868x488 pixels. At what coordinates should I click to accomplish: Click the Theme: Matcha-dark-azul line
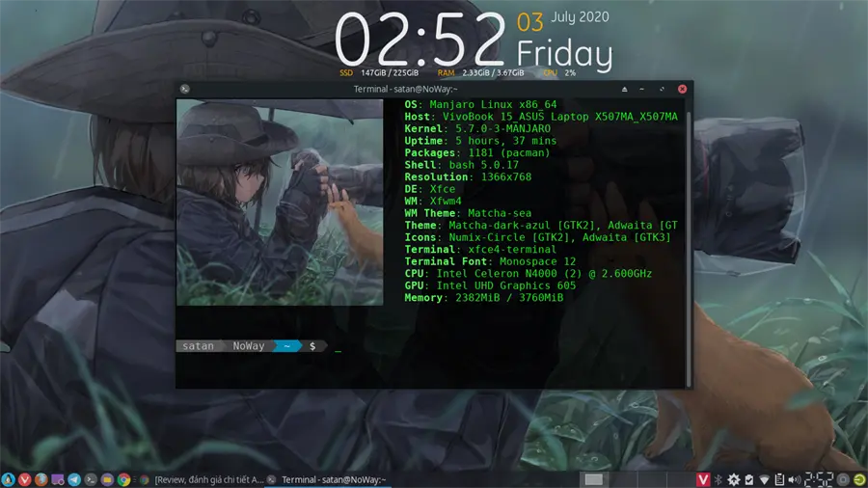[541, 226]
